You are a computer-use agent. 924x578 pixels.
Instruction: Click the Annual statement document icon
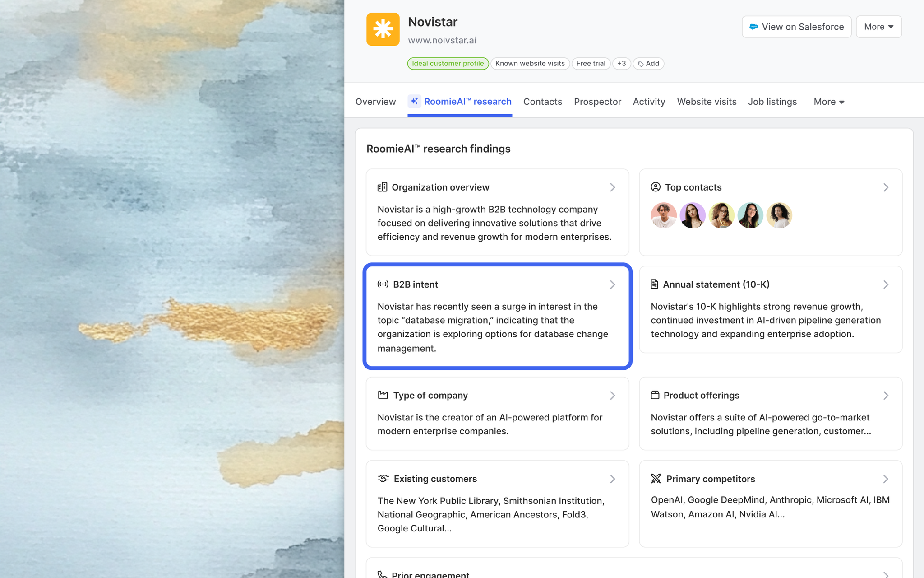pyautogui.click(x=654, y=284)
